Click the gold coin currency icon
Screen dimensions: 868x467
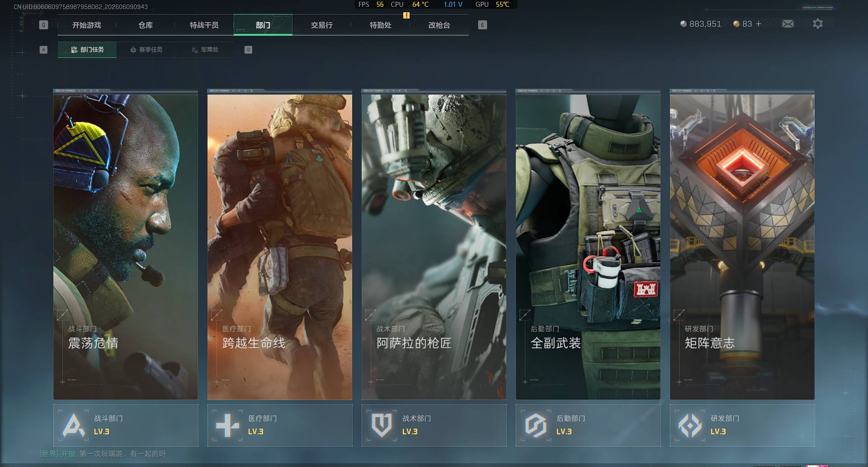point(736,24)
